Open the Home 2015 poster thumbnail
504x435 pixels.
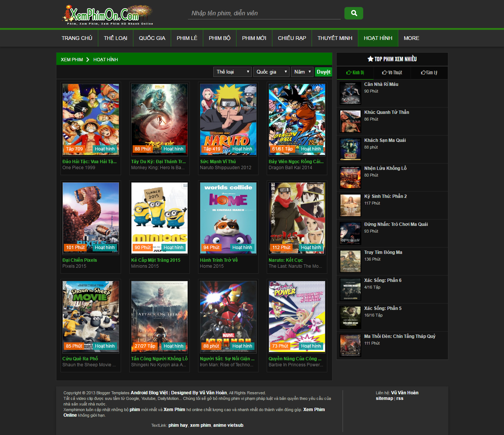[x=228, y=218]
